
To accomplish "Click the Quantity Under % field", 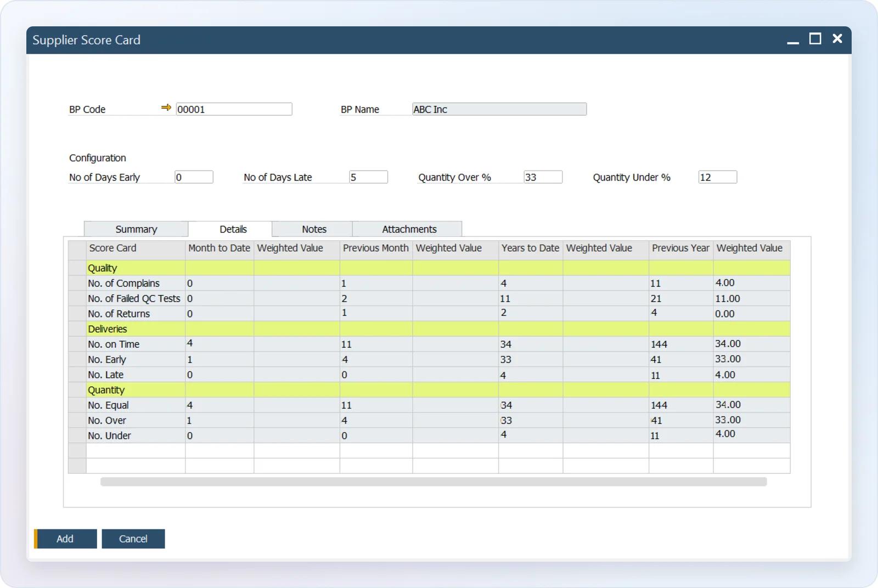I will [x=717, y=177].
